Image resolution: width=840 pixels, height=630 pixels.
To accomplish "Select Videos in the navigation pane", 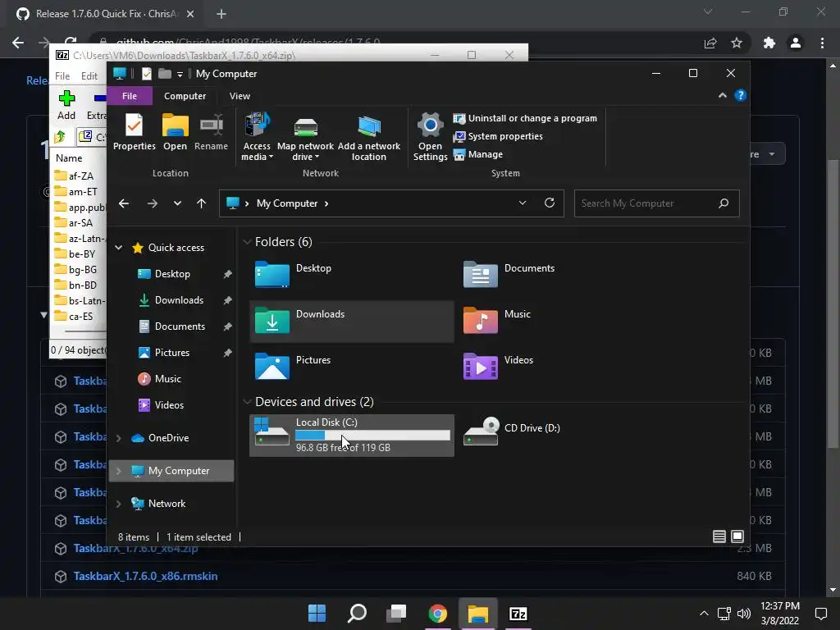I will 169,405.
